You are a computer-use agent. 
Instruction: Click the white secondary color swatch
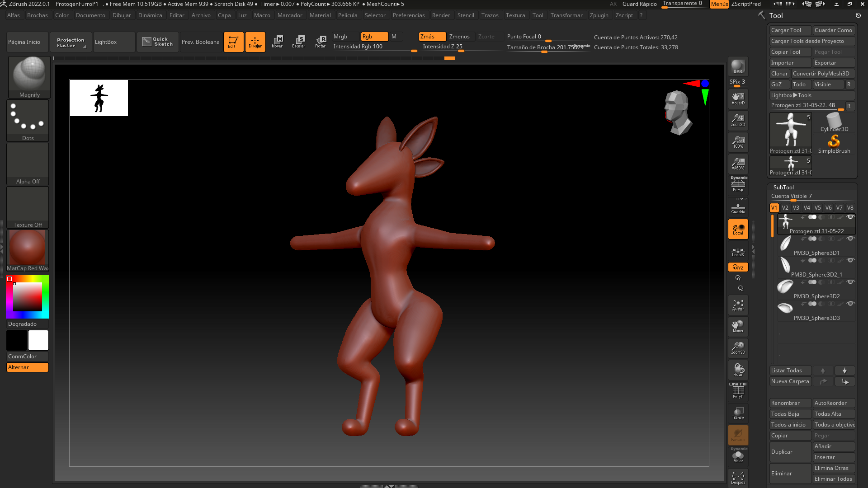(x=38, y=340)
